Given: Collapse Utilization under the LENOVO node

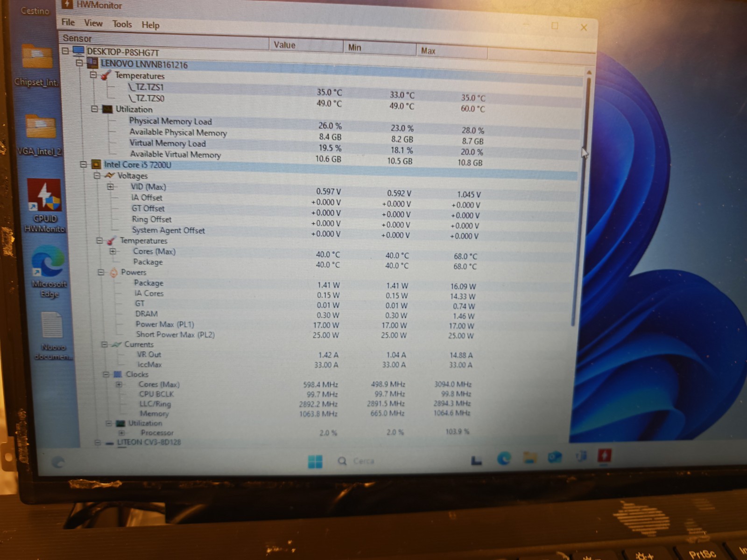Looking at the screenshot, I should 94,109.
